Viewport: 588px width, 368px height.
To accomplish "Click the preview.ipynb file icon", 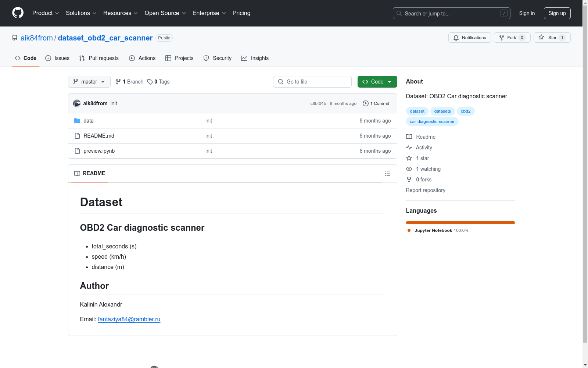I will point(77,151).
